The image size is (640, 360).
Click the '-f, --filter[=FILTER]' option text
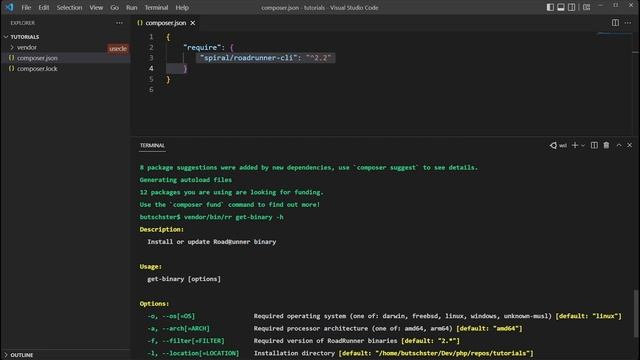pyautogui.click(x=186, y=341)
